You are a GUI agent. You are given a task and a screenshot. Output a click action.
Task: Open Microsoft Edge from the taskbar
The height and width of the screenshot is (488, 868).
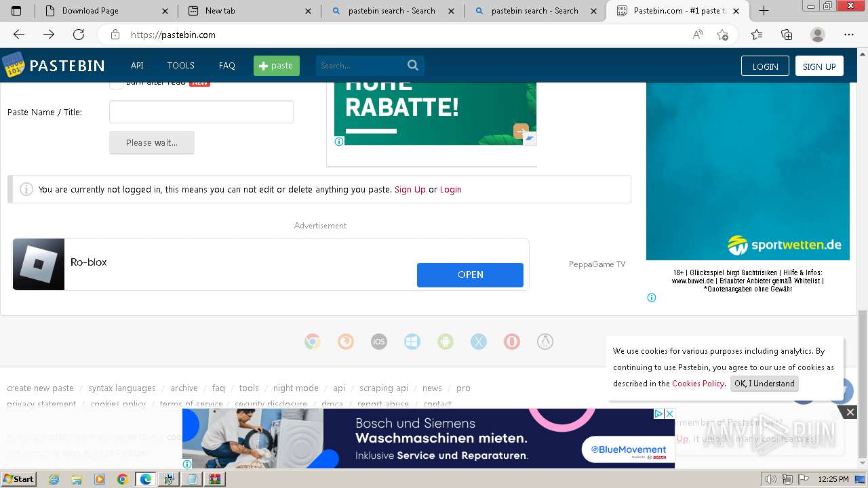[145, 479]
